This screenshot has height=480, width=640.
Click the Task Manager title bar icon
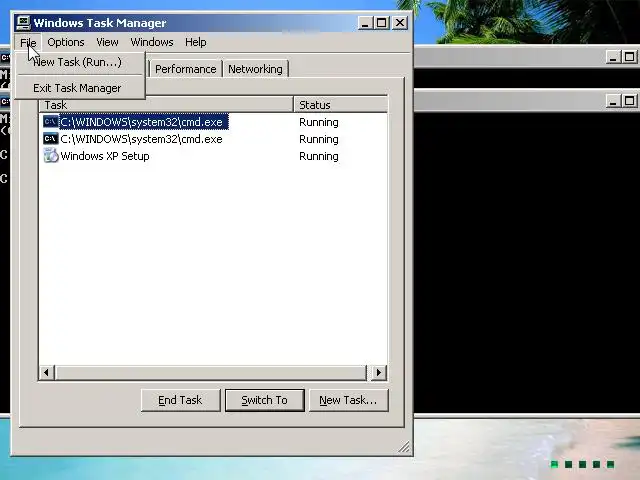[x=23, y=23]
